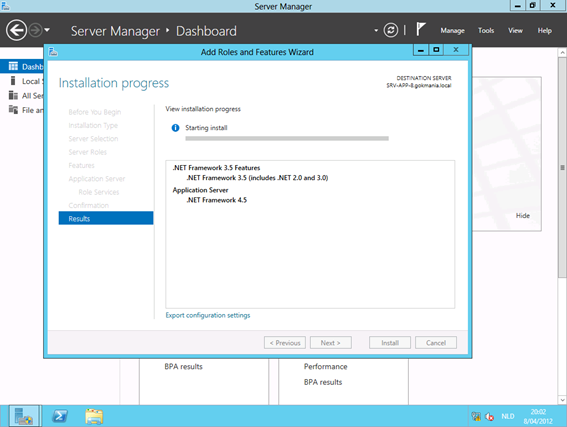Select the Server Selection wizard step
This screenshot has width=567, height=427.
(93, 139)
